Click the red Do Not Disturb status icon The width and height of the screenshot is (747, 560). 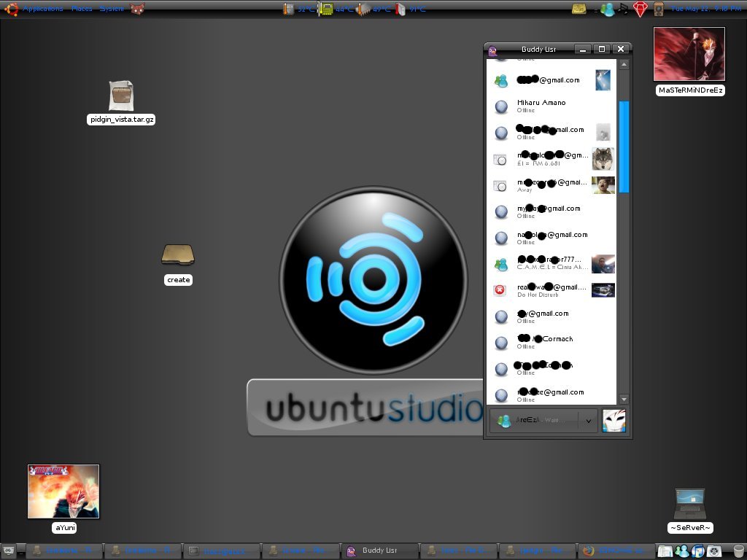(500, 290)
